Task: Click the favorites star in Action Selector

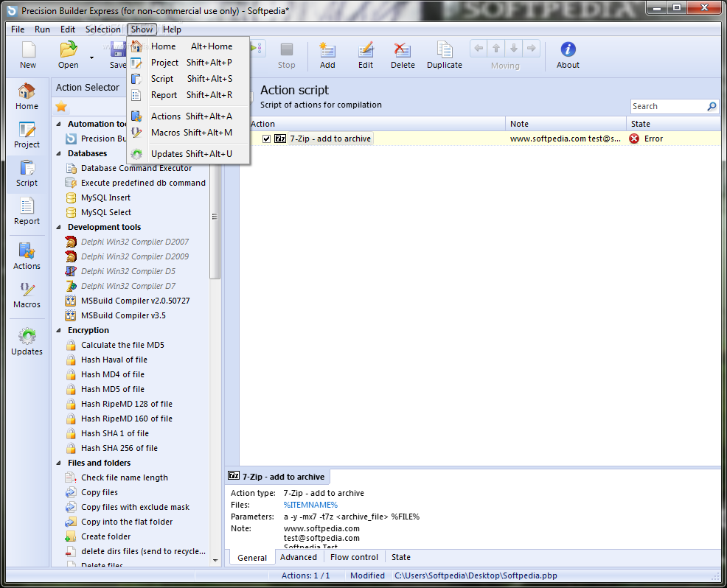Action: (61, 107)
